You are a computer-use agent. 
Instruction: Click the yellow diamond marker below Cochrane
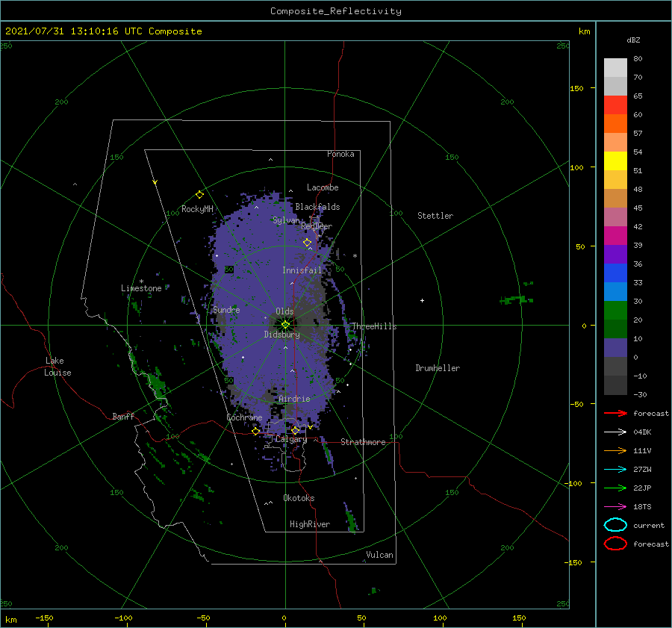tap(256, 432)
